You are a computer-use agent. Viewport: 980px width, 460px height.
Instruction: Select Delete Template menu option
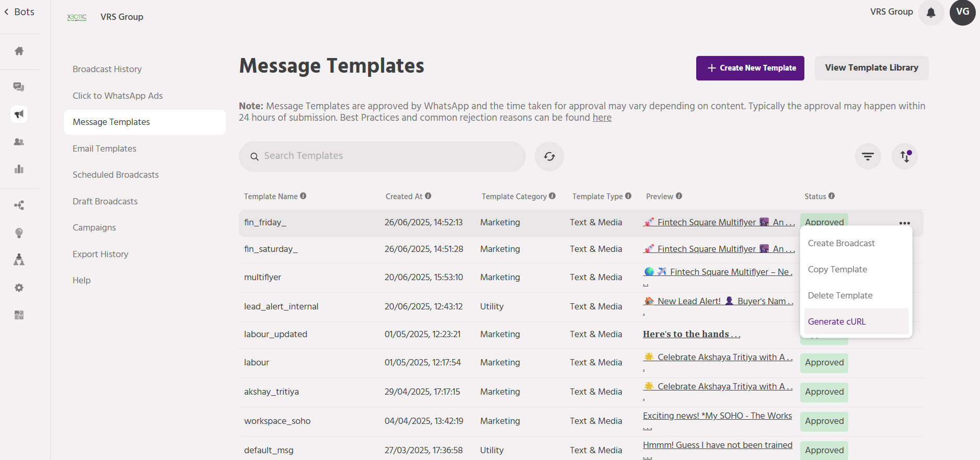(840, 295)
